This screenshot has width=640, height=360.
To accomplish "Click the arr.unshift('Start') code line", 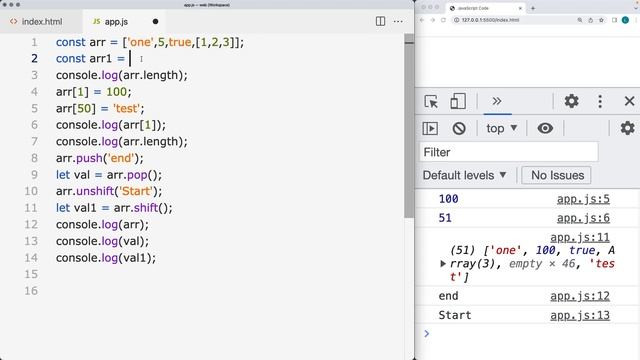I will coord(109,191).
